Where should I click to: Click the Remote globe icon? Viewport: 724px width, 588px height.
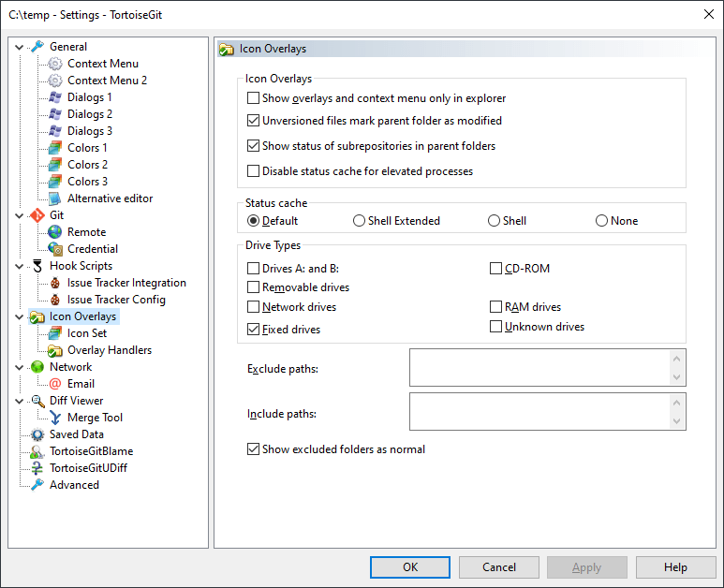click(55, 232)
